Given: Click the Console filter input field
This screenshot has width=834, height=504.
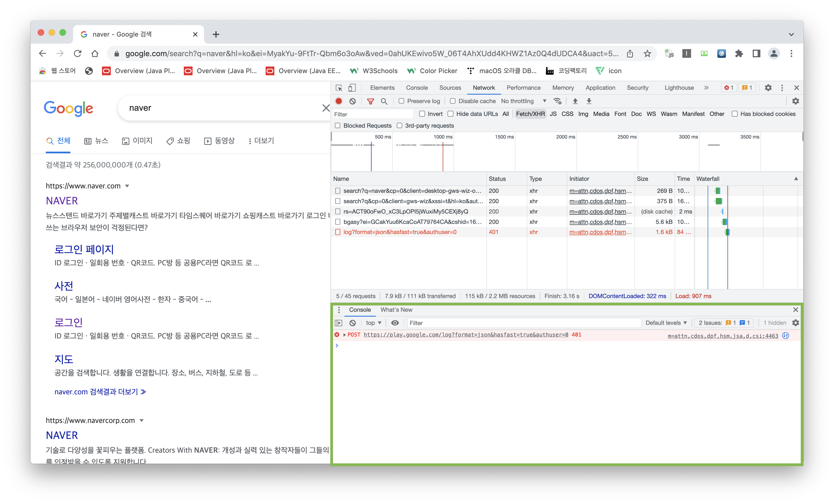Looking at the screenshot, I should 524,323.
